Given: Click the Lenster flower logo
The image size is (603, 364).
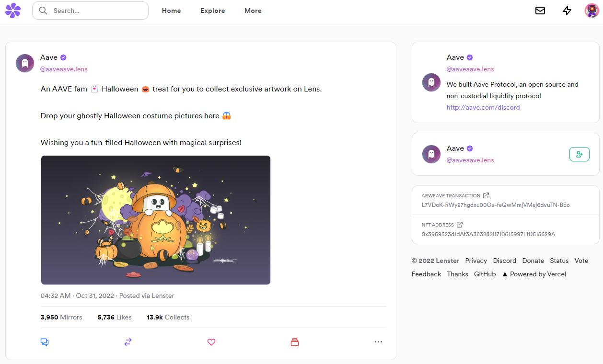Looking at the screenshot, I should pyautogui.click(x=13, y=11).
